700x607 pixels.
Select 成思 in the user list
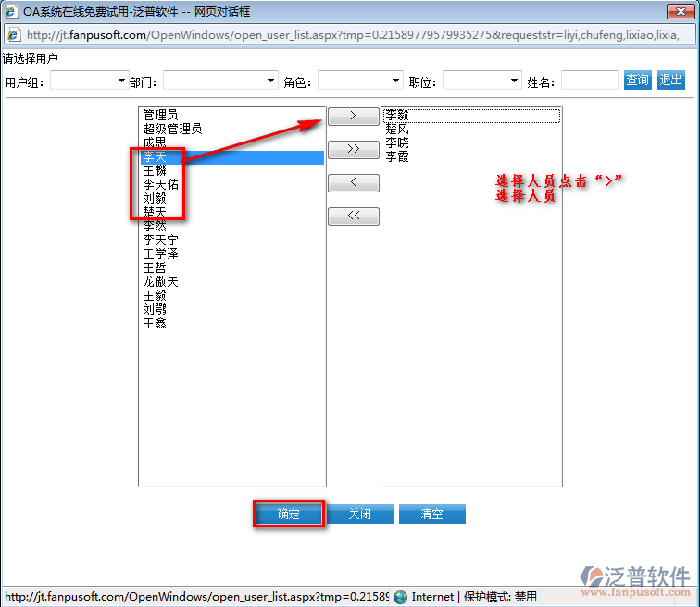pyautogui.click(x=231, y=142)
